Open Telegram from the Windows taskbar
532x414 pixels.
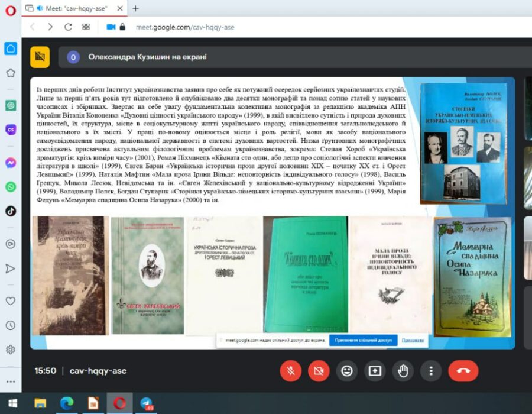[x=146, y=403]
